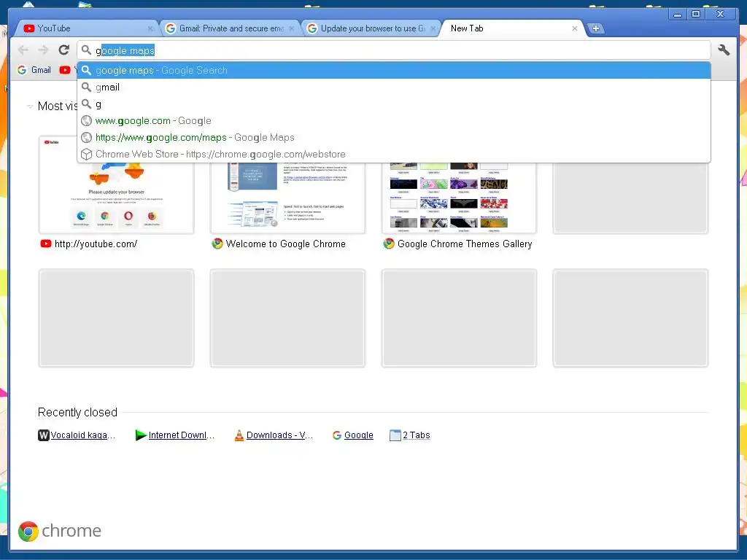Click YouTube icon beside http://youtube.com/
The height and width of the screenshot is (560, 747).
coord(46,244)
